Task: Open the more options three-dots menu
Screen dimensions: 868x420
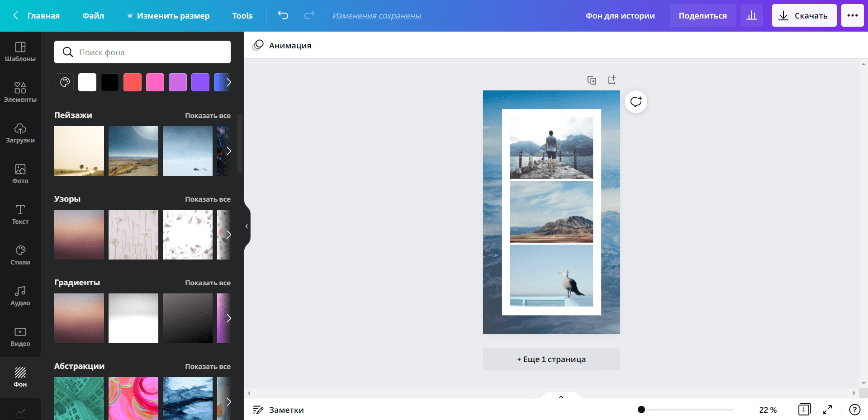Action: coord(853,16)
